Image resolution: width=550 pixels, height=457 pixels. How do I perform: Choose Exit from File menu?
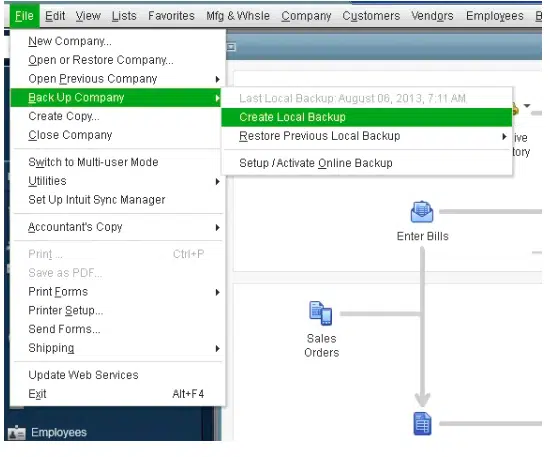pos(118,394)
